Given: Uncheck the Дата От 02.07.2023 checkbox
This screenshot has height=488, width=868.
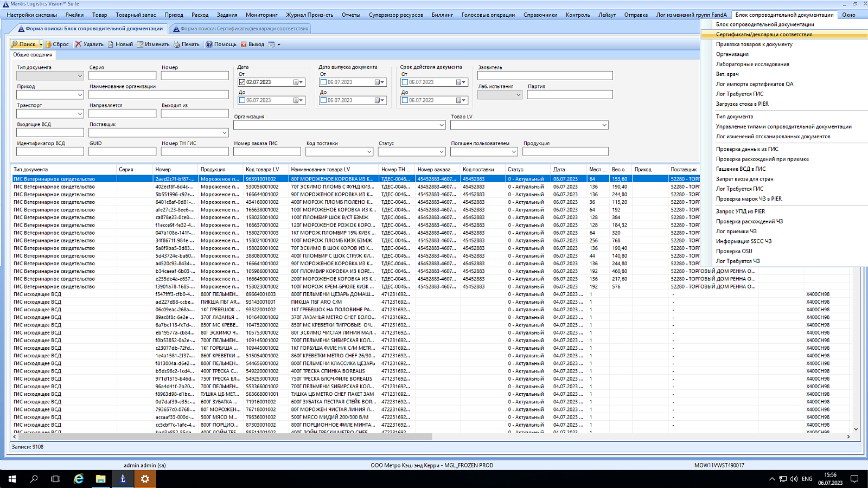Looking at the screenshot, I should click(x=242, y=82).
